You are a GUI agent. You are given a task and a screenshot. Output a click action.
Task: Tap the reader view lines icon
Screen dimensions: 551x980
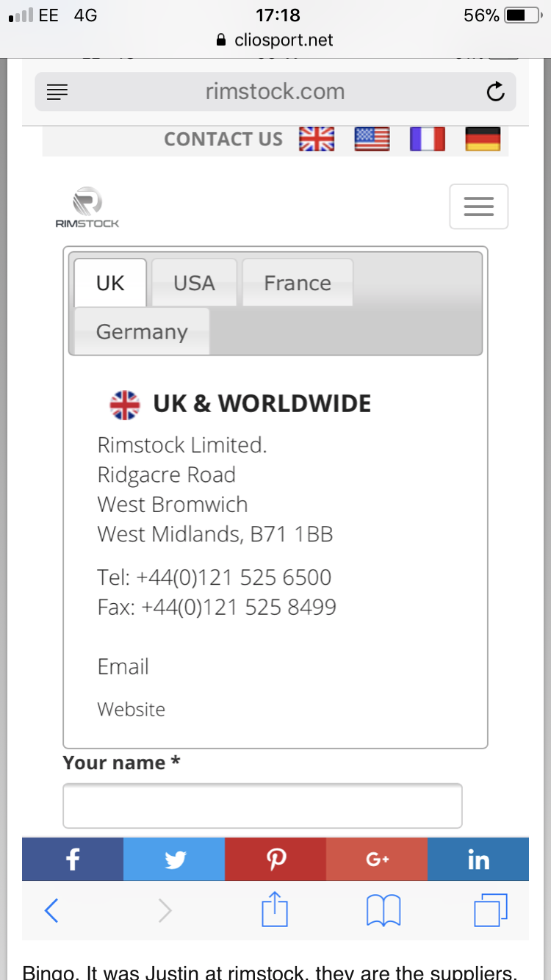point(57,92)
